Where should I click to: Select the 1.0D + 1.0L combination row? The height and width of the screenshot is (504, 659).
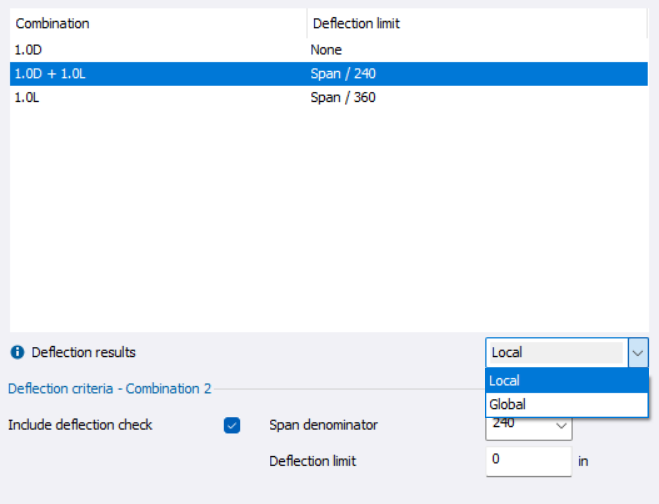click(150, 73)
